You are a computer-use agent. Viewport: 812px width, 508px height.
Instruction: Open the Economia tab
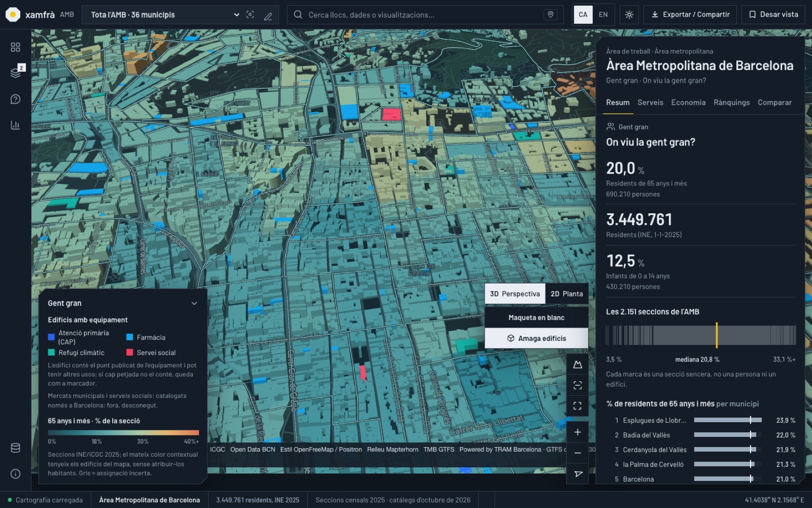688,103
